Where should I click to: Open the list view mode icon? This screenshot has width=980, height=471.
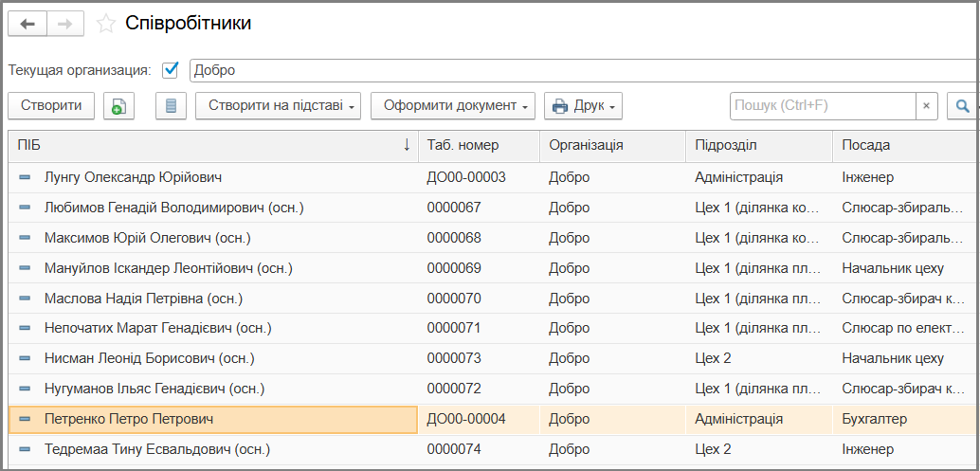click(171, 105)
